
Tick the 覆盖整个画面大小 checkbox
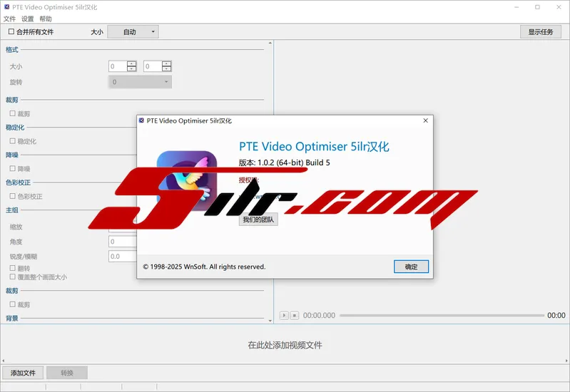coord(12,277)
